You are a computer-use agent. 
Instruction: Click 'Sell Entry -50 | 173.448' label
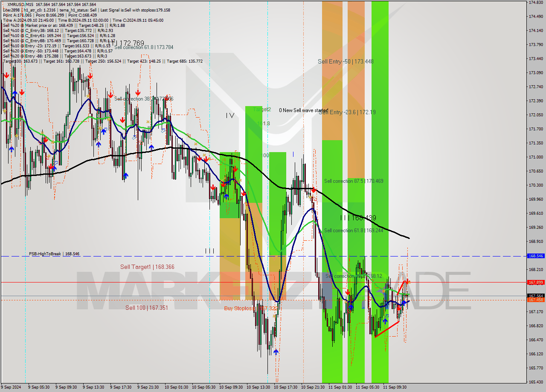click(346, 61)
